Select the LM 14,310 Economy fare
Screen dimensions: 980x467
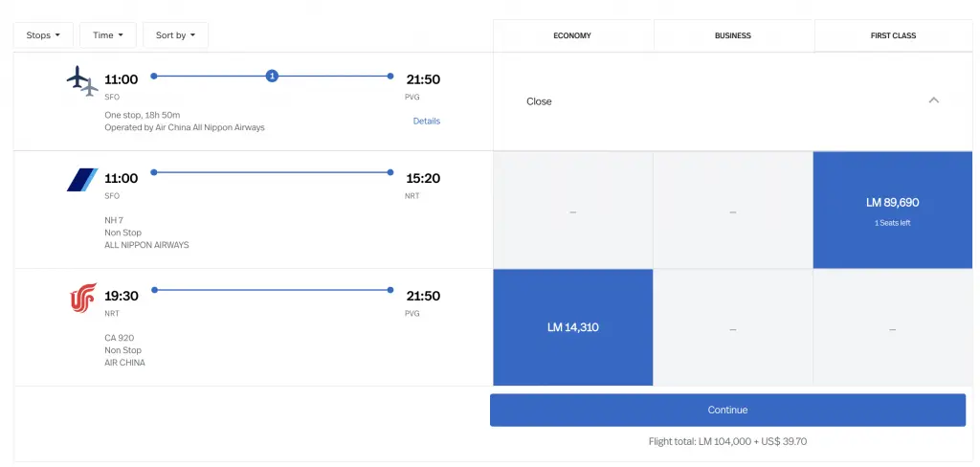(x=572, y=327)
